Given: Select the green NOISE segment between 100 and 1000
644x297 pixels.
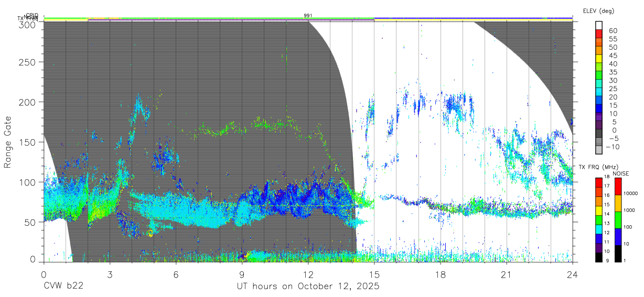Looking at the screenshot, I should click(x=618, y=219).
